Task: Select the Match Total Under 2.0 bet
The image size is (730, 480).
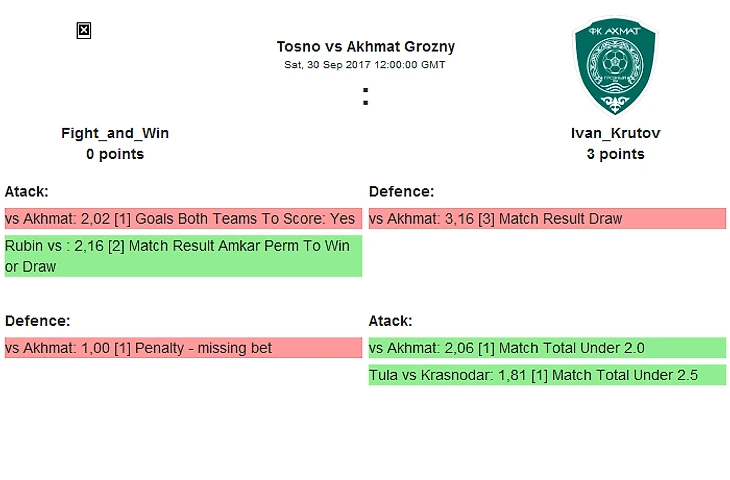Action: coord(547,348)
